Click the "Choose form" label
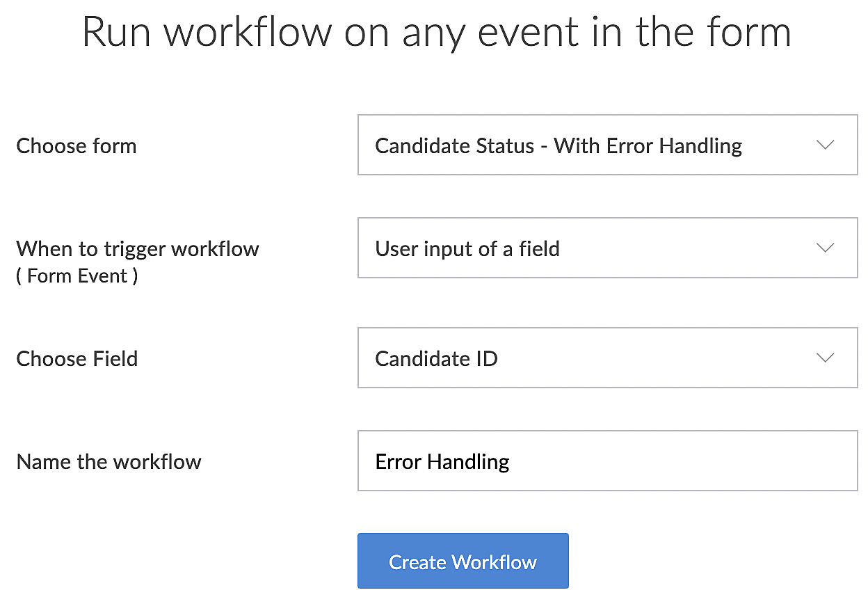Screen dimensions: 868x597 click(77, 146)
